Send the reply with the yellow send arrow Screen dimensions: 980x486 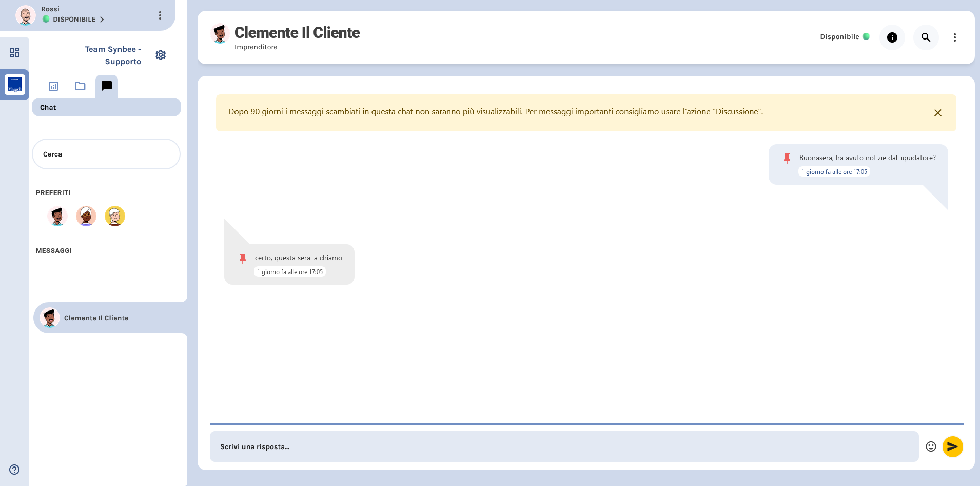pyautogui.click(x=953, y=446)
